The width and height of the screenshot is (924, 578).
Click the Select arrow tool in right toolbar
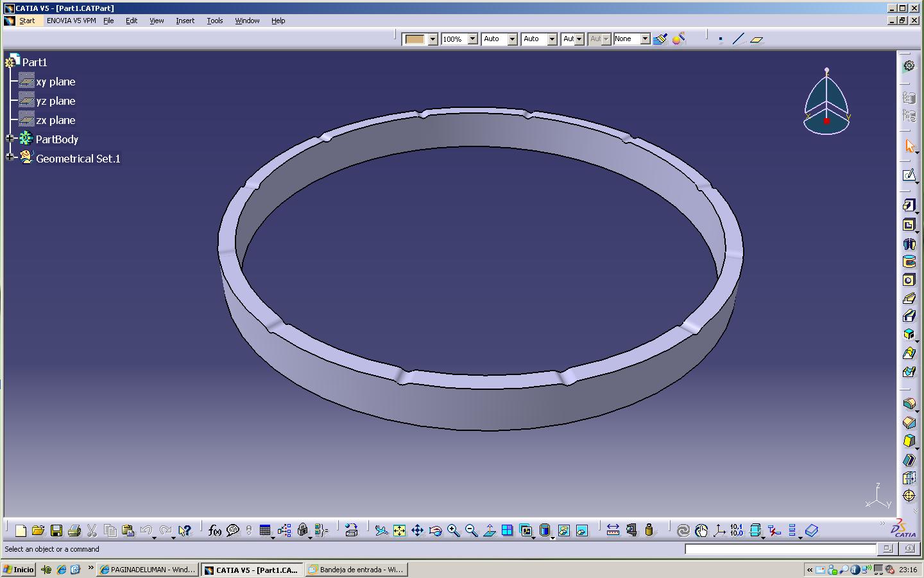[909, 146]
